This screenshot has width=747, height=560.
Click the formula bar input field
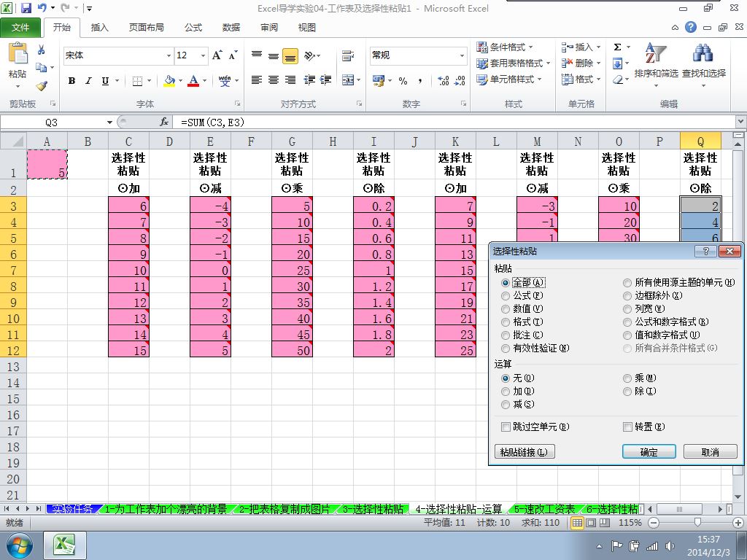pos(454,122)
